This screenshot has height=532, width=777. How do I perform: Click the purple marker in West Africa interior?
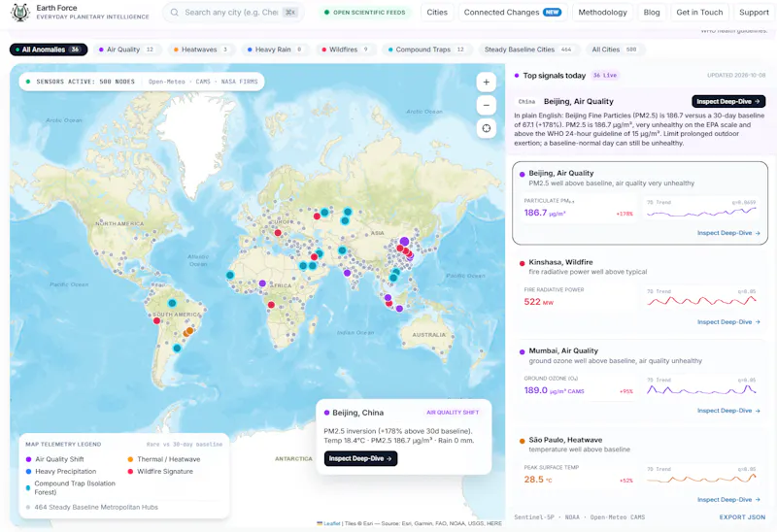[262, 283]
